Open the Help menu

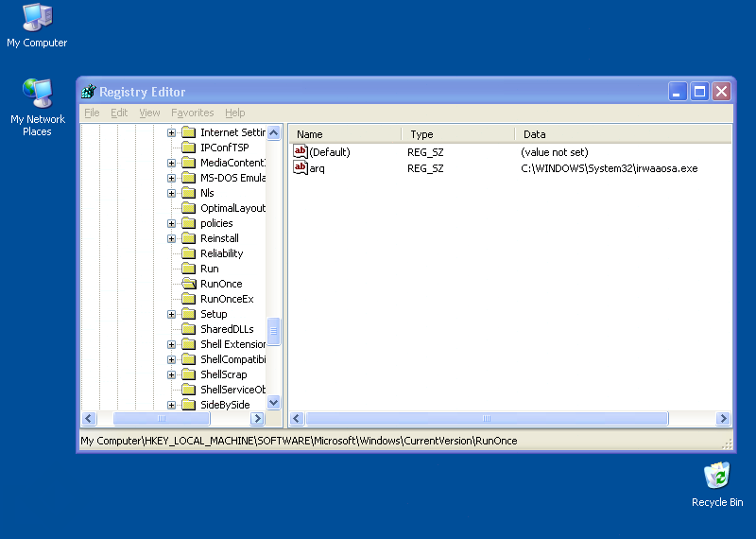[234, 113]
